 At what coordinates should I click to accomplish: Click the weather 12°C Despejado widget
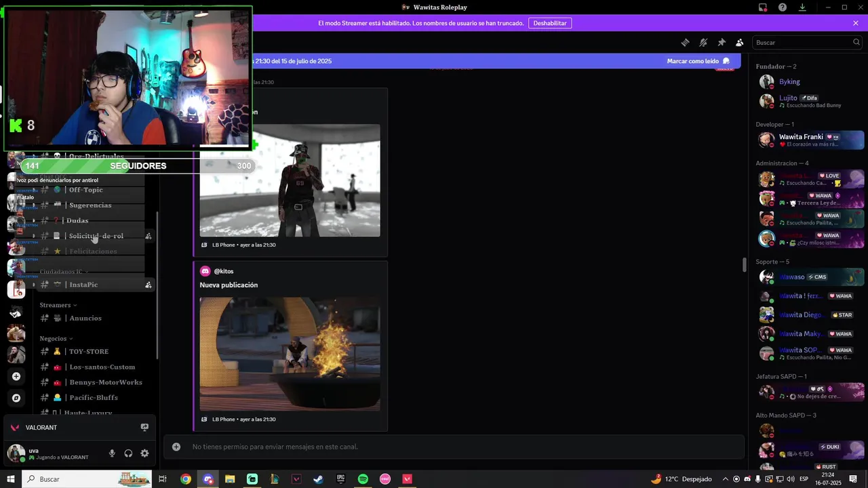tap(682, 479)
